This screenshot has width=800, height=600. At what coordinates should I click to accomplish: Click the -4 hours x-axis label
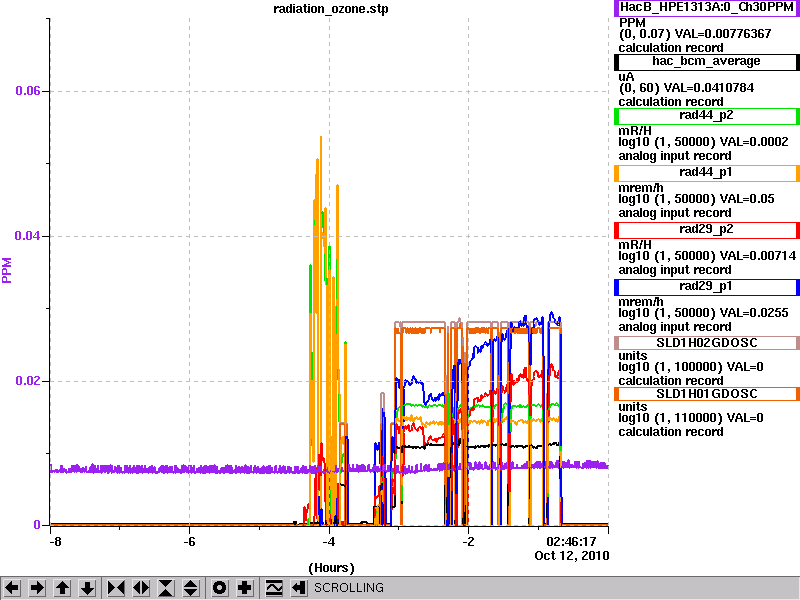pyautogui.click(x=329, y=541)
